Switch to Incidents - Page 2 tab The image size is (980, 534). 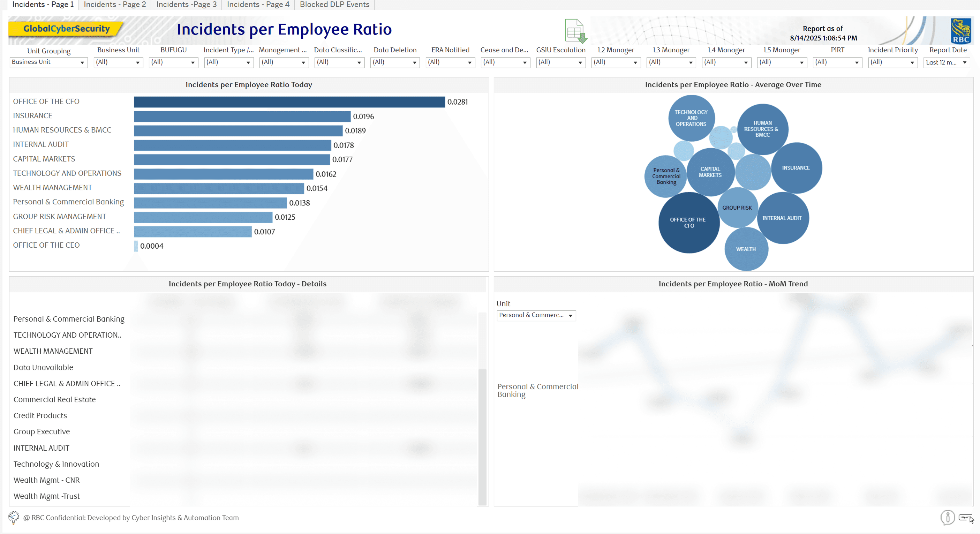click(x=114, y=5)
